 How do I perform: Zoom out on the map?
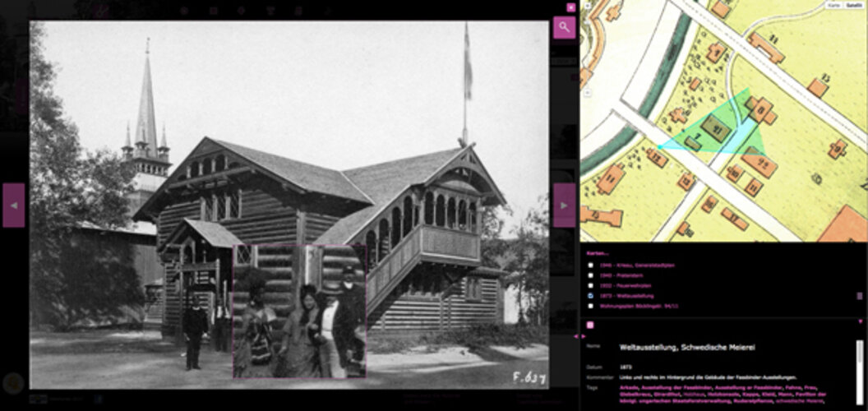coord(588,92)
